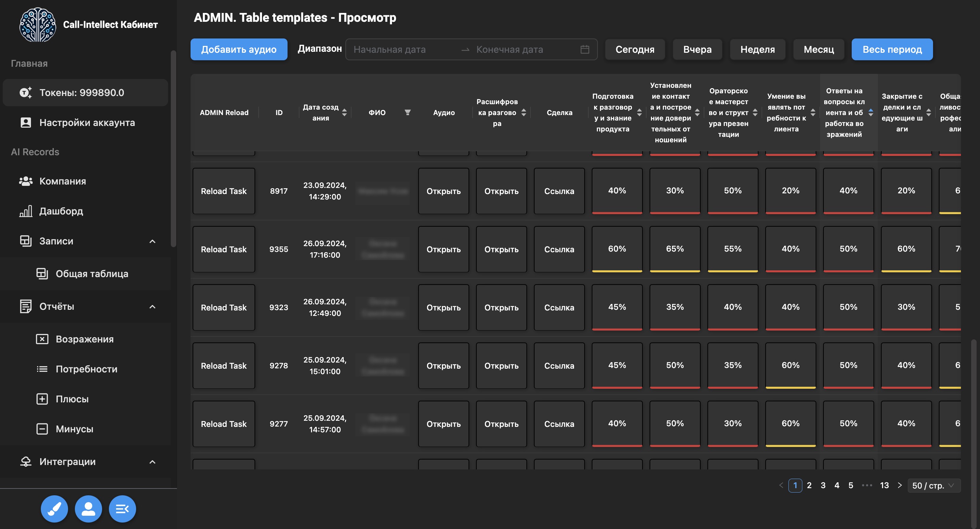Click Reload Task for ID 9355
The height and width of the screenshot is (529, 980).
(224, 249)
